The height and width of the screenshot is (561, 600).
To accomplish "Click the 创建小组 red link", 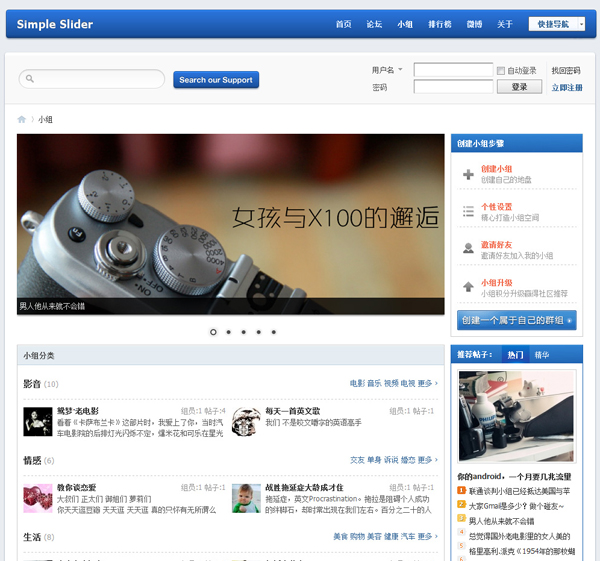I will 496,169.
